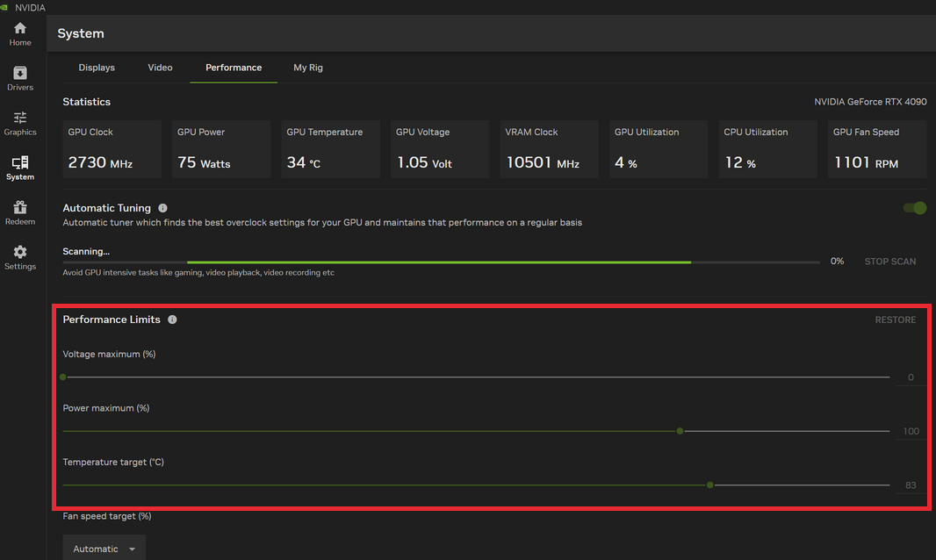
Task: Click the VRAM Clock 10501 MHz card
Action: [549, 149]
